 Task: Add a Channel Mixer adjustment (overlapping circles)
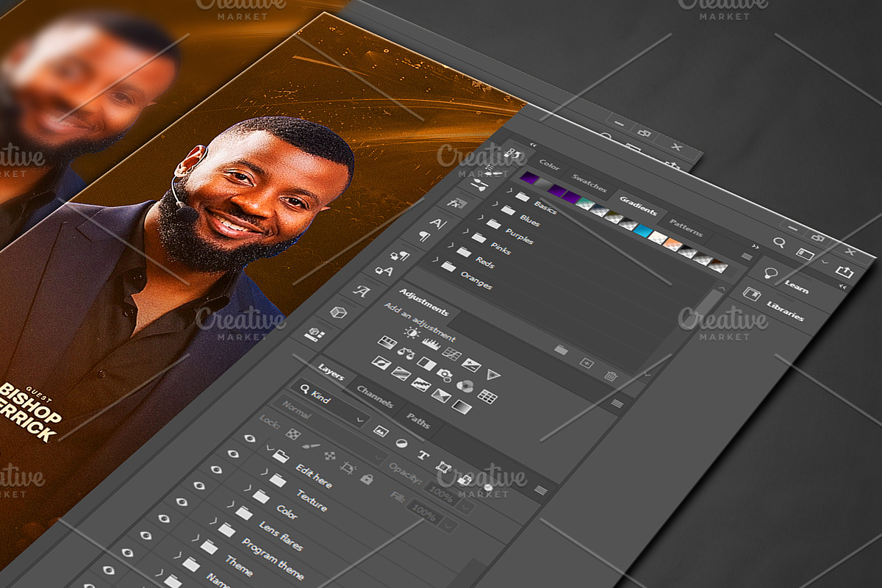pos(465,386)
